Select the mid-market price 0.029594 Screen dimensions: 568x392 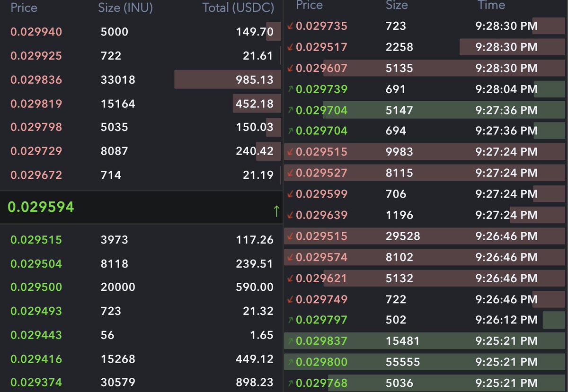coord(41,207)
